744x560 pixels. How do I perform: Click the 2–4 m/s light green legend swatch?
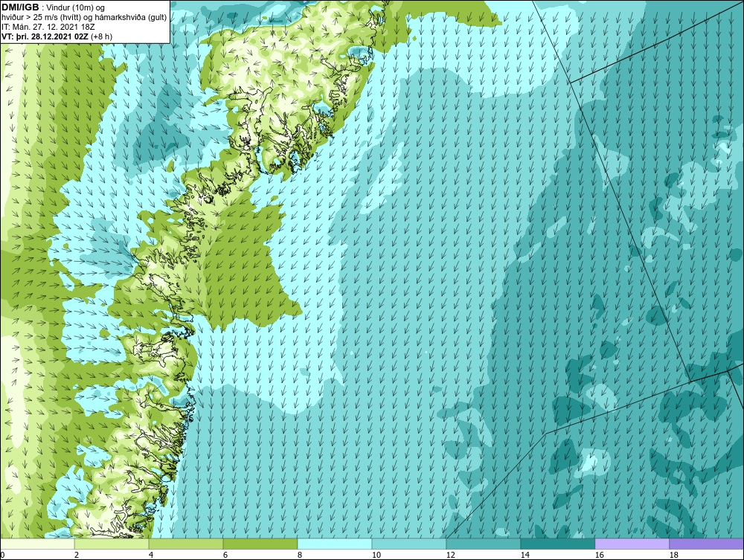coord(112,544)
